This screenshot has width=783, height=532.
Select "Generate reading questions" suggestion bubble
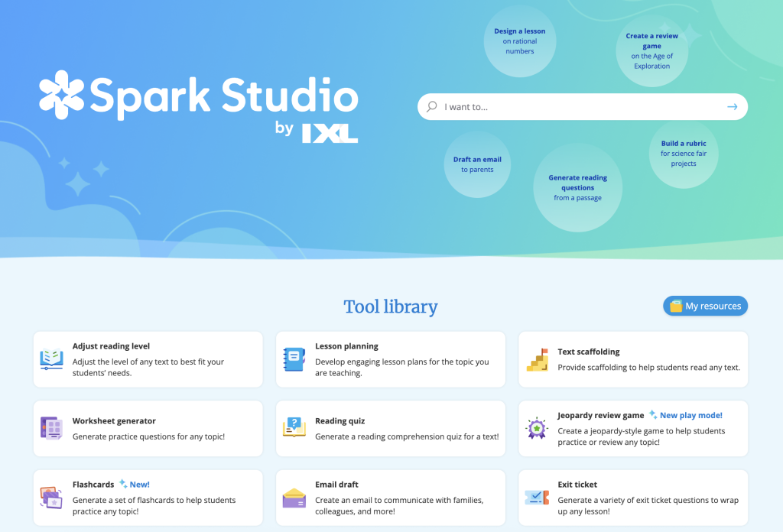(x=577, y=187)
